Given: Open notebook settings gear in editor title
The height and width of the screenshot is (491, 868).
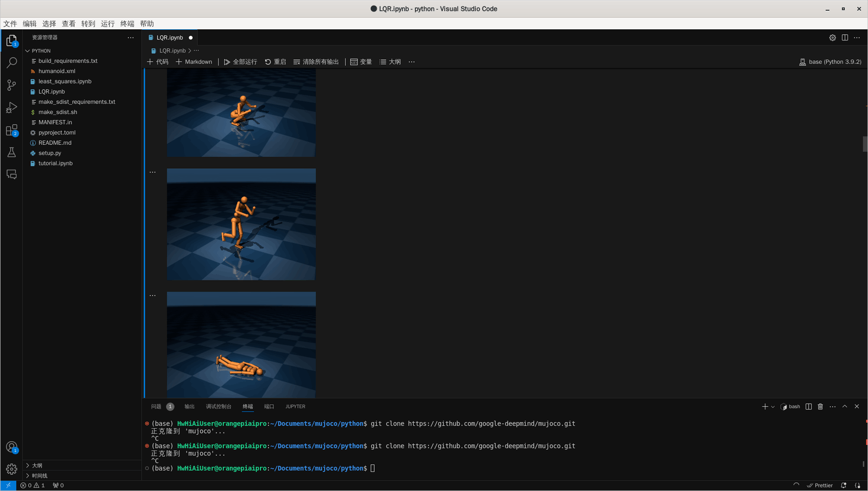Looking at the screenshot, I should click(833, 37).
